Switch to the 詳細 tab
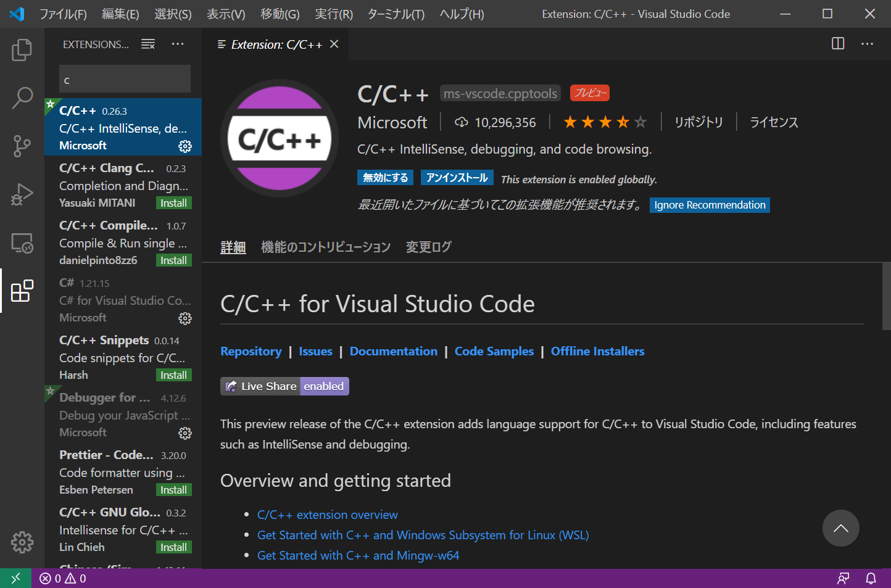Image resolution: width=891 pixels, height=588 pixels. 233,247
